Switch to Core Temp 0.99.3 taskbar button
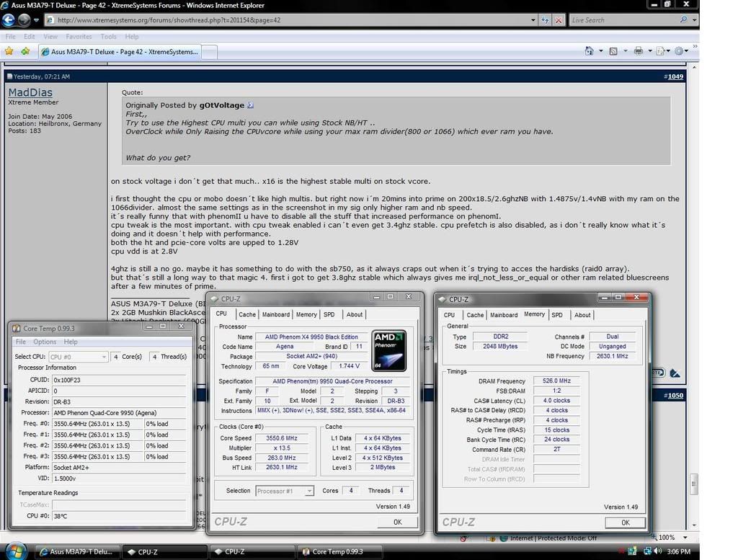Image resolution: width=738 pixels, height=560 pixels. (340, 551)
